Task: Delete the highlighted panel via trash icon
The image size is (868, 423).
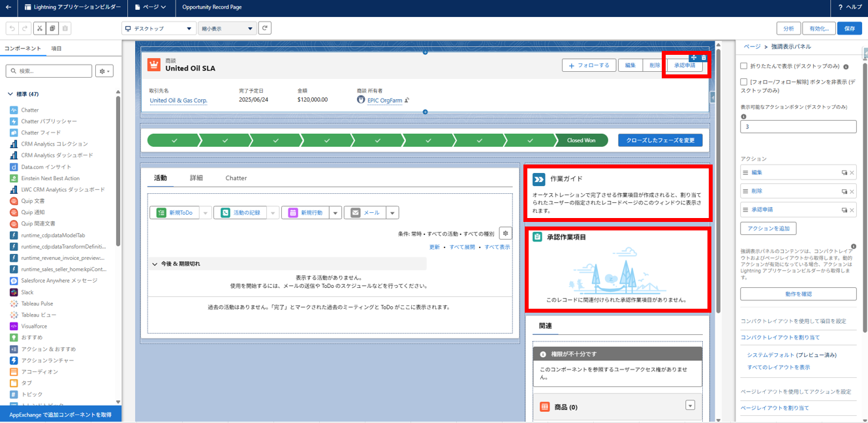Action: coord(704,58)
